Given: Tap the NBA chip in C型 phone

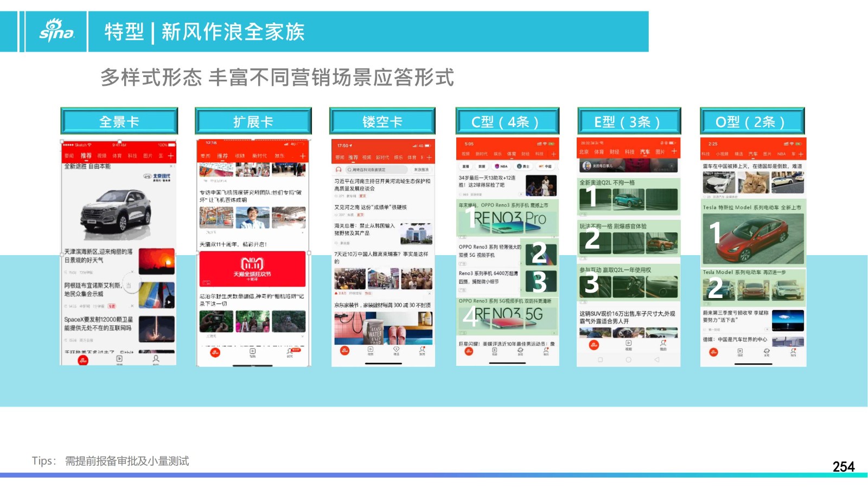Looking at the screenshot, I should tap(501, 167).
